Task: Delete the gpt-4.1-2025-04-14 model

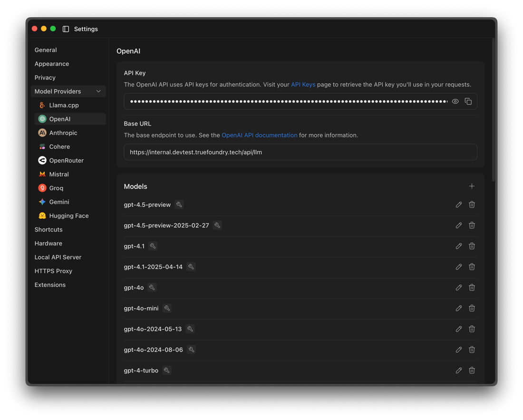Action: tap(472, 266)
